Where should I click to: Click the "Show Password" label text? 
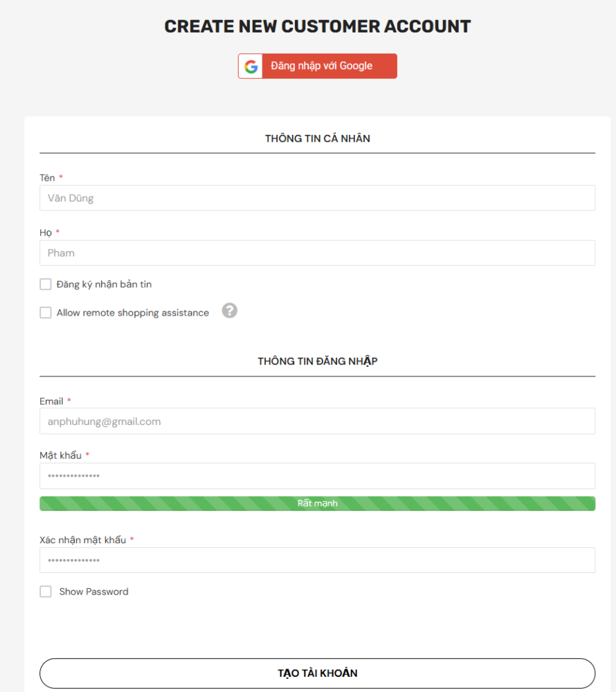(x=93, y=592)
